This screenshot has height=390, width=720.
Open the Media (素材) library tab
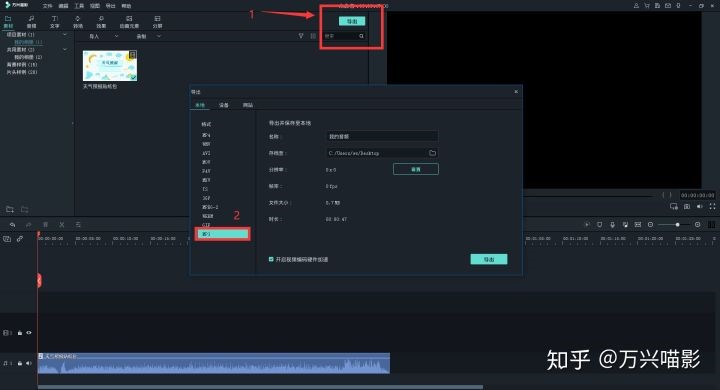pyautogui.click(x=8, y=22)
